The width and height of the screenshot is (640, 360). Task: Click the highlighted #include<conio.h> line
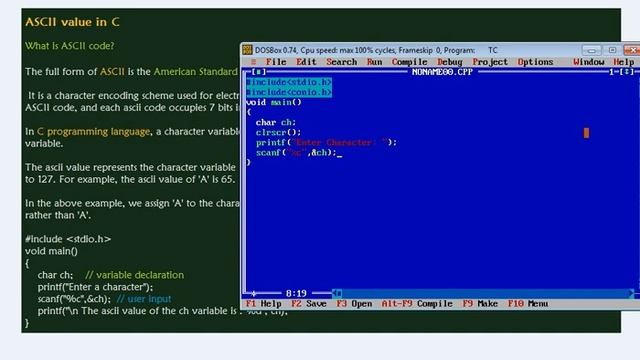coord(289,93)
